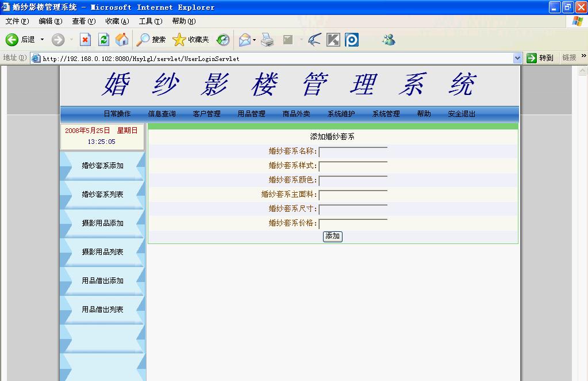The width and height of the screenshot is (588, 381).
Task: Click the IE Back arrow icon
Action: point(11,39)
